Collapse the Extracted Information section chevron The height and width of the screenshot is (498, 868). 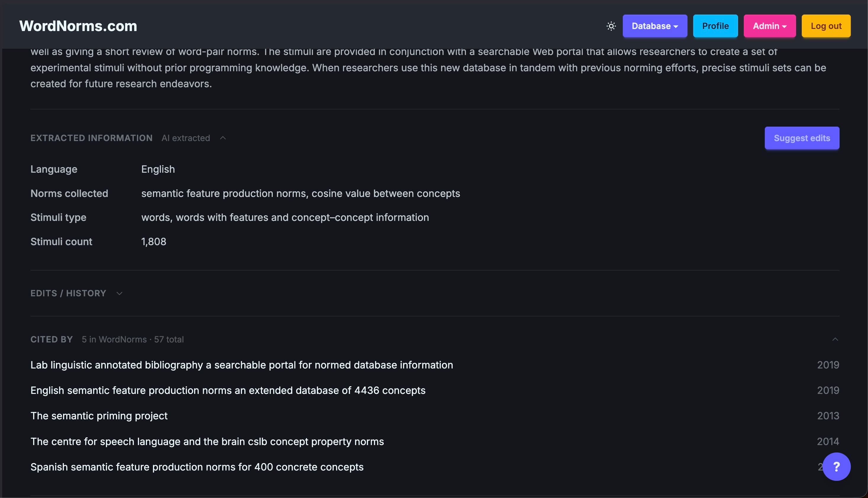tap(223, 138)
